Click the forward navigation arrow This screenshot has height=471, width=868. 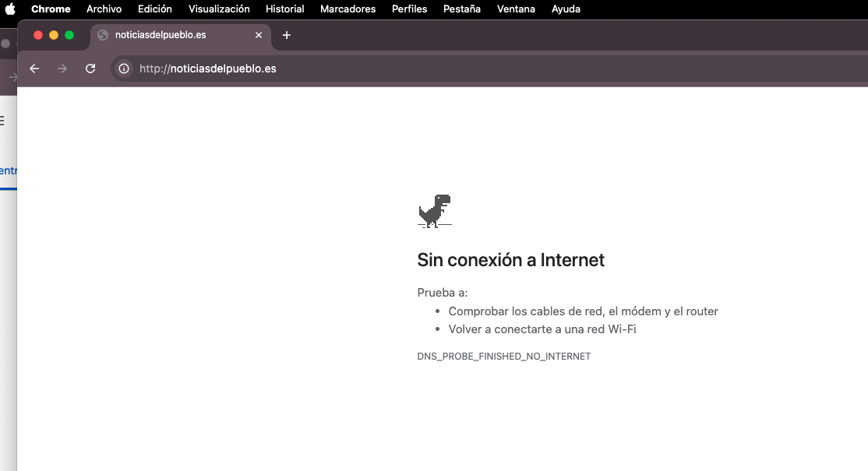coord(62,69)
